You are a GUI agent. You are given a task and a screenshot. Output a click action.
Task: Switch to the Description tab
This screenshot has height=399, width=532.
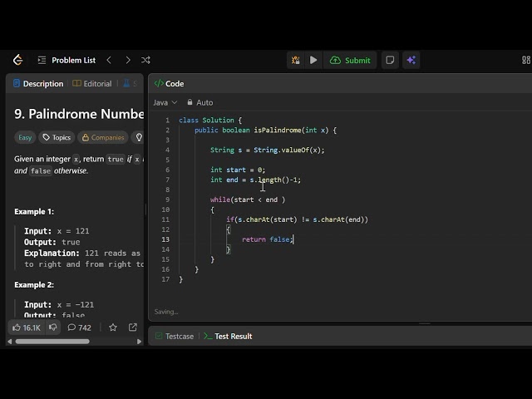tap(38, 83)
